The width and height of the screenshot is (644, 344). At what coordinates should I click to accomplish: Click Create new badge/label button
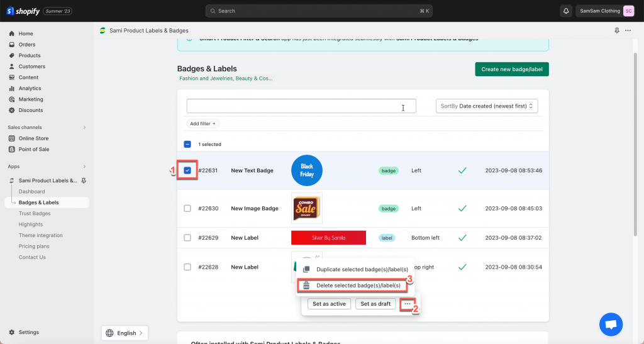(512, 69)
